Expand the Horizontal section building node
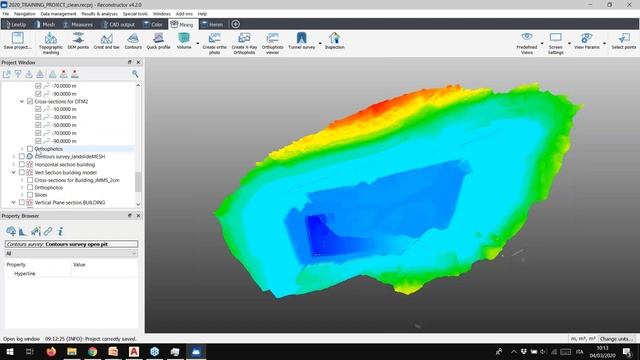This screenshot has width=640, height=360. [x=13, y=164]
